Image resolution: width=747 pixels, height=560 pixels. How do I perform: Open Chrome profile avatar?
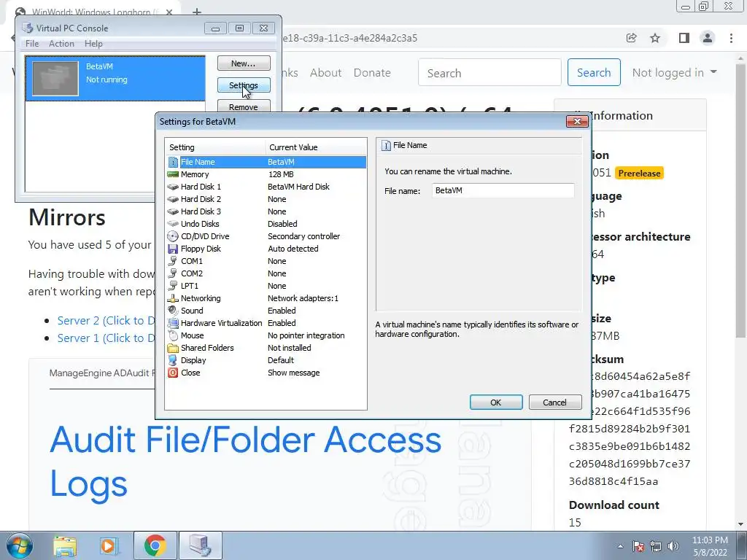pos(708,38)
